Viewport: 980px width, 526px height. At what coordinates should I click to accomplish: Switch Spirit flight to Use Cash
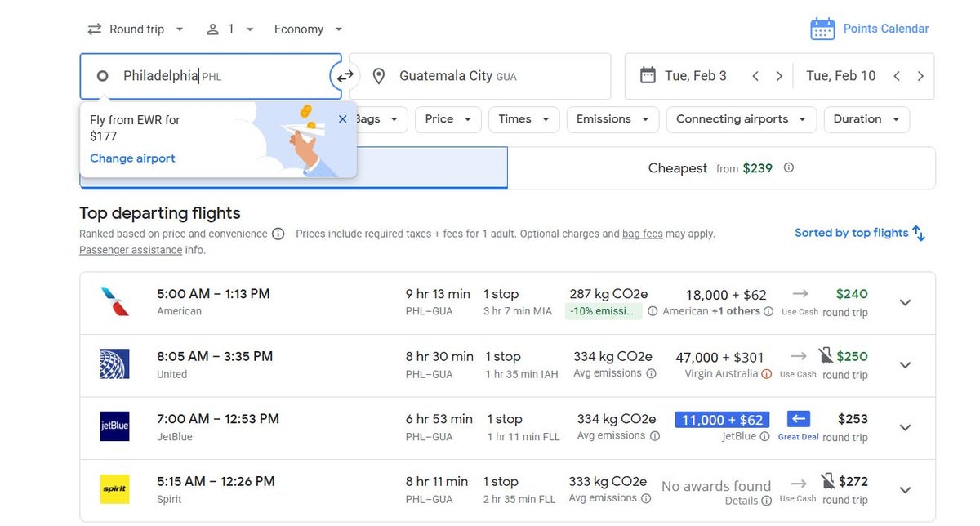799,483
